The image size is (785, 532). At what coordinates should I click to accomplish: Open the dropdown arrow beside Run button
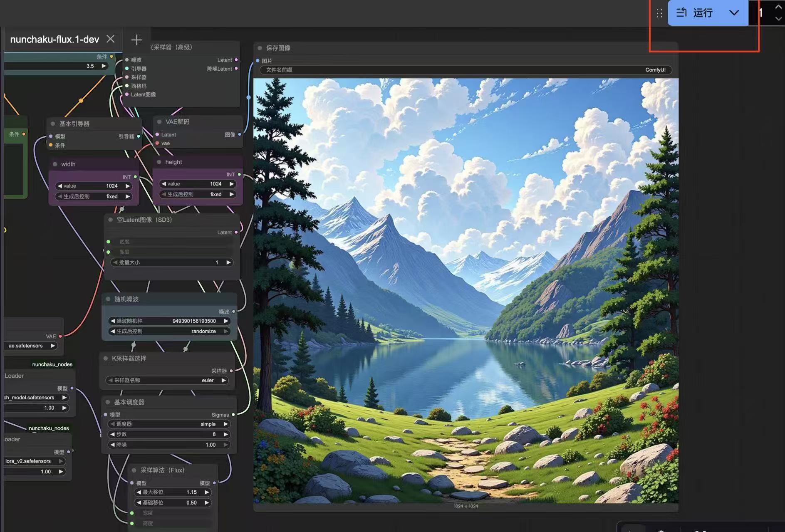[734, 13]
